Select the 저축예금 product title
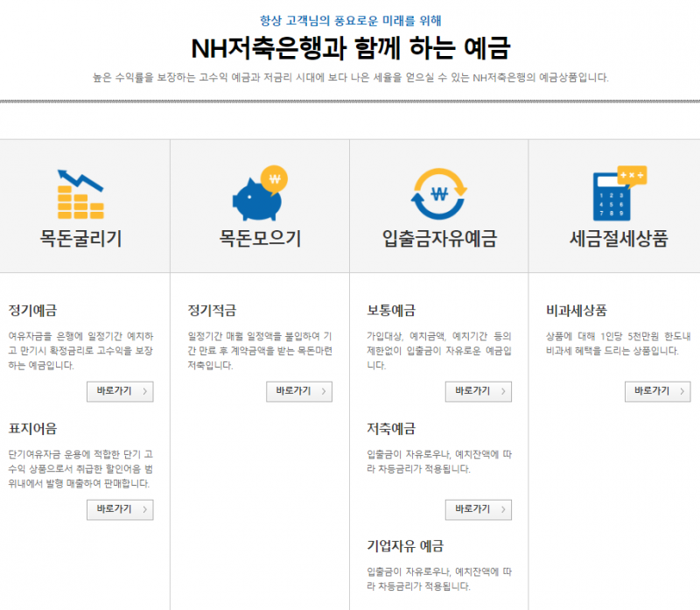Viewport: 700px width, 610px height. coord(391,429)
